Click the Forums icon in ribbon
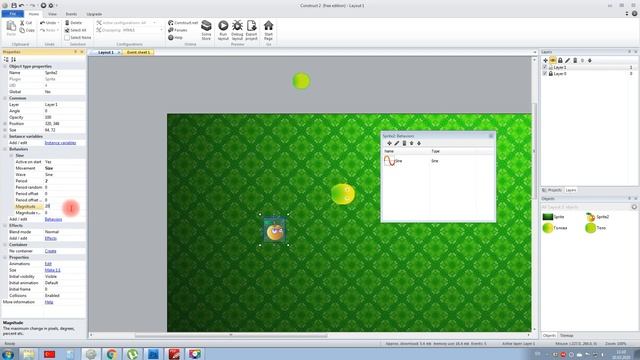Viewport: 640px width, 360px height. [x=171, y=30]
